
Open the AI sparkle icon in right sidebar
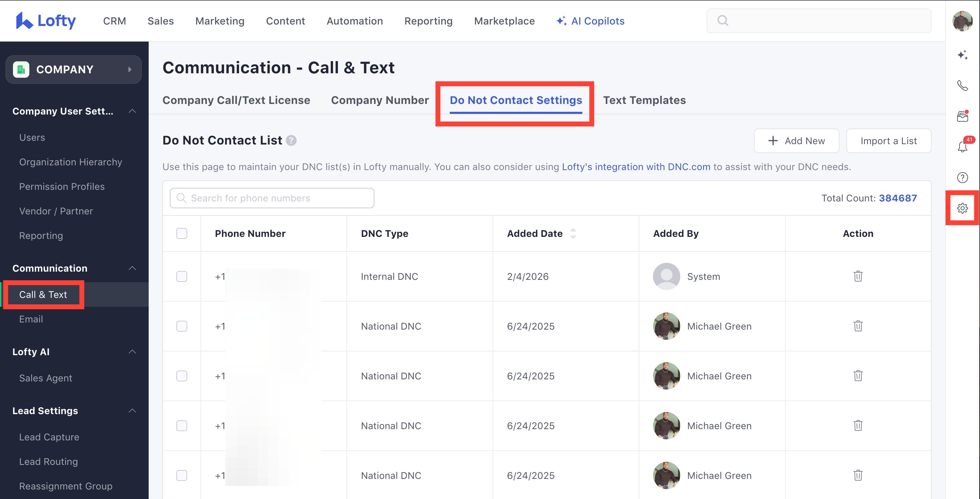963,55
